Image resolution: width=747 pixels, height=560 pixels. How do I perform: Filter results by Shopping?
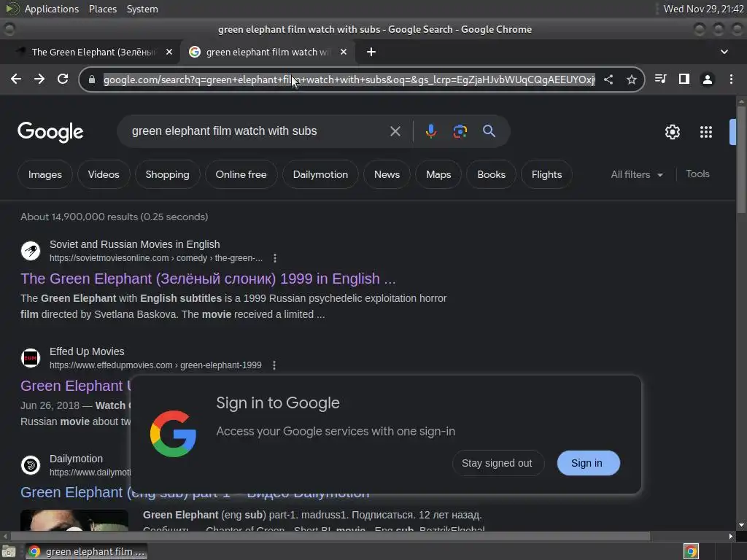click(x=167, y=174)
